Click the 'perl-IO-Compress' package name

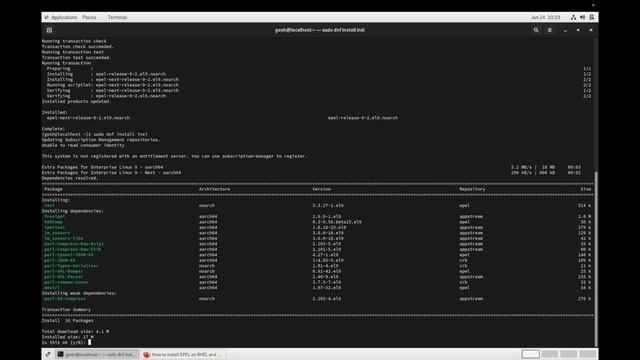(65, 299)
